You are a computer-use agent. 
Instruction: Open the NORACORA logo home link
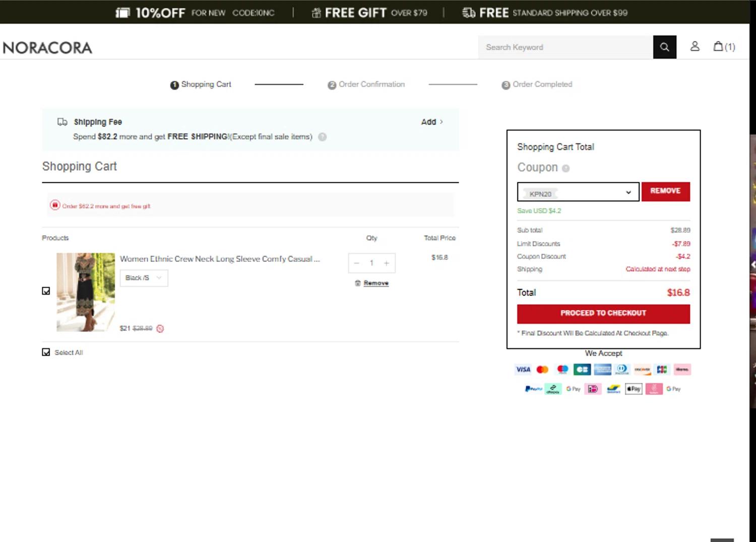47,48
